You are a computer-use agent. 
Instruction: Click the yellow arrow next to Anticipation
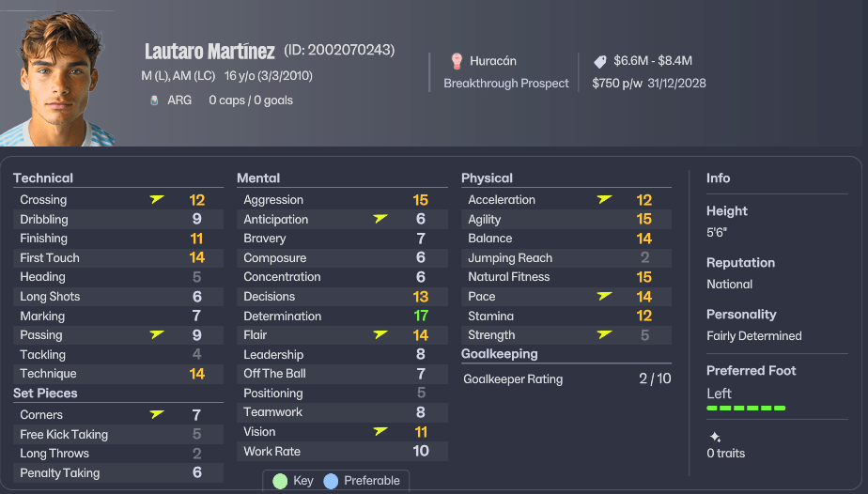tap(380, 219)
